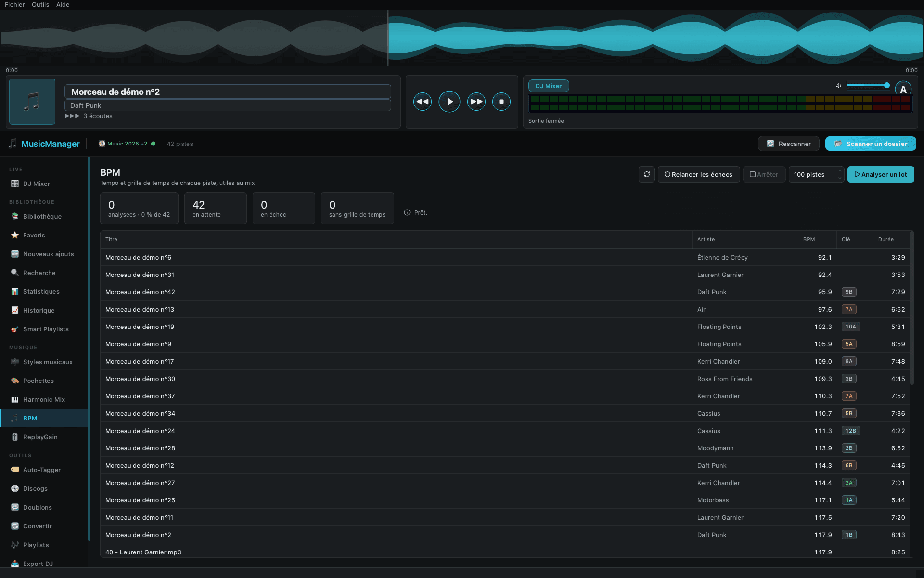Open Smart Playlists in the sidebar
Image resolution: width=924 pixels, height=578 pixels.
[44, 329]
